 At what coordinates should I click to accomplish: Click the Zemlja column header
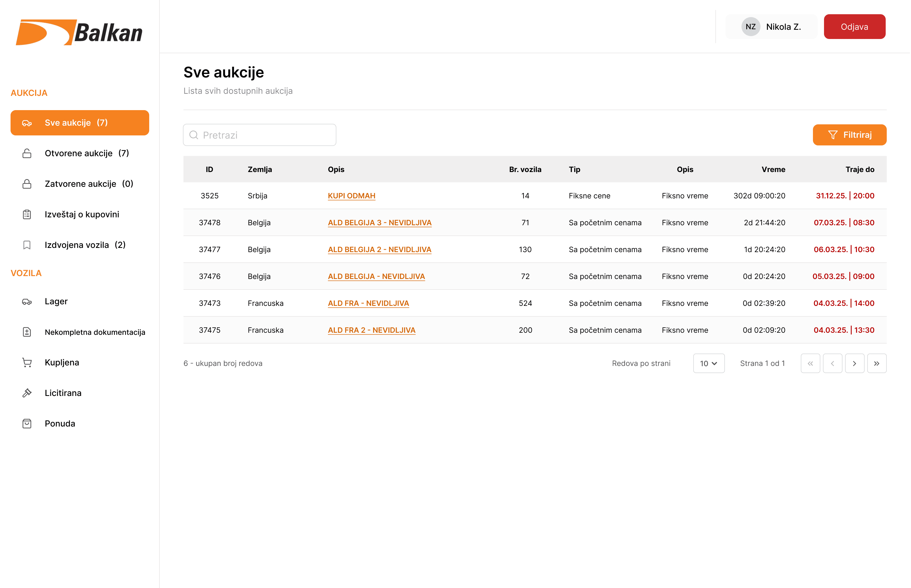click(260, 170)
